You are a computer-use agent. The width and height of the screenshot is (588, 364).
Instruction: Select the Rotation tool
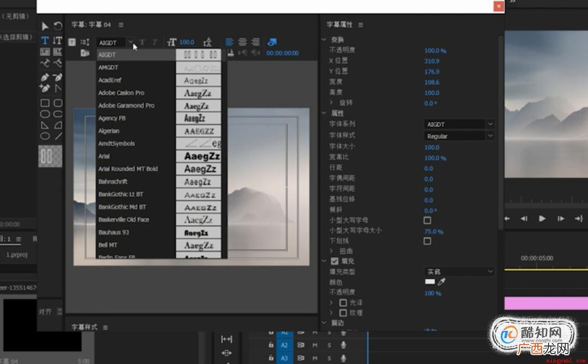[58, 26]
